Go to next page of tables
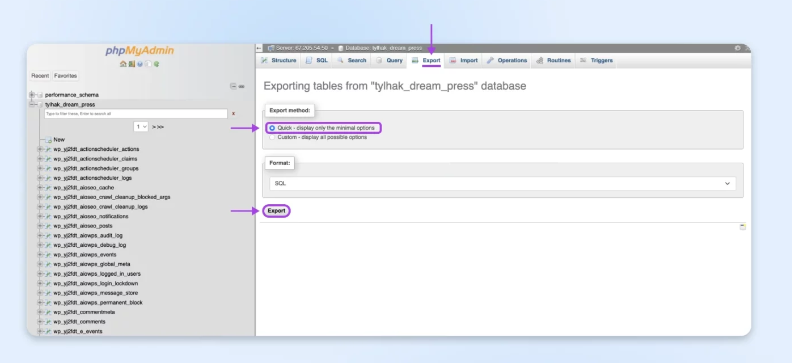This screenshot has width=792, height=363. (x=154, y=127)
